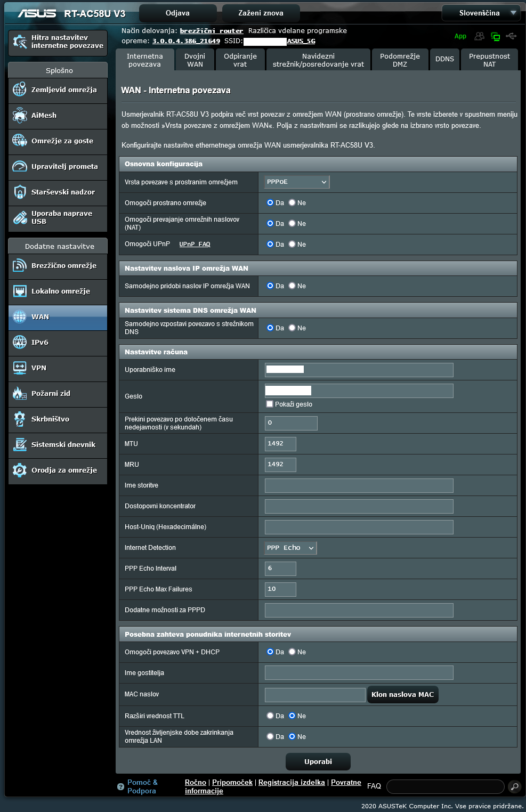
Task: Open the VPN monitor icon
Action: click(x=20, y=368)
